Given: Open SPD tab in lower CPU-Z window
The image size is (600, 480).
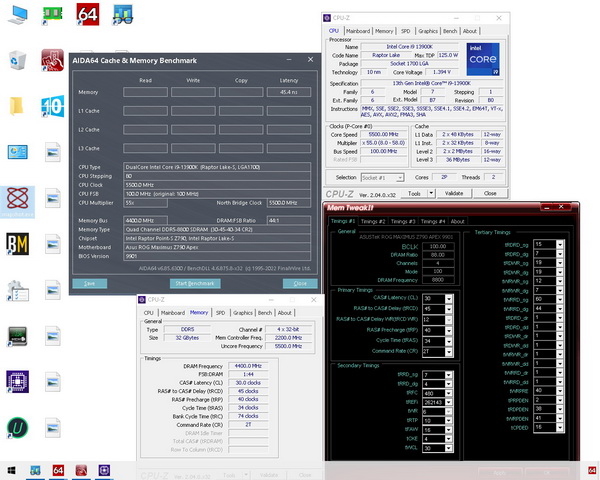Looking at the screenshot, I should pyautogui.click(x=220, y=313).
